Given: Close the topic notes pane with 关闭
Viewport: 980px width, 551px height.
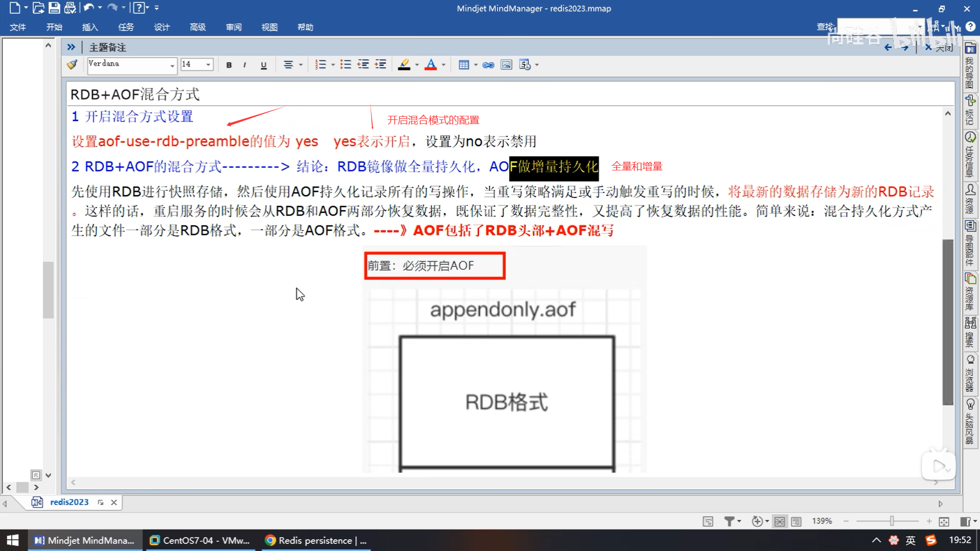Looking at the screenshot, I should point(939,47).
